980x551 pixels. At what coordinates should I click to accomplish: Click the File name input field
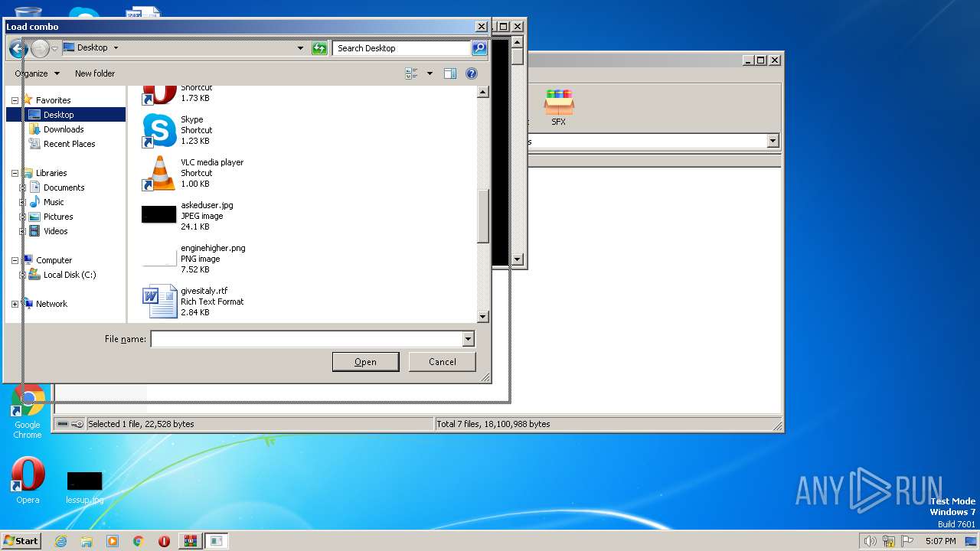pos(306,339)
